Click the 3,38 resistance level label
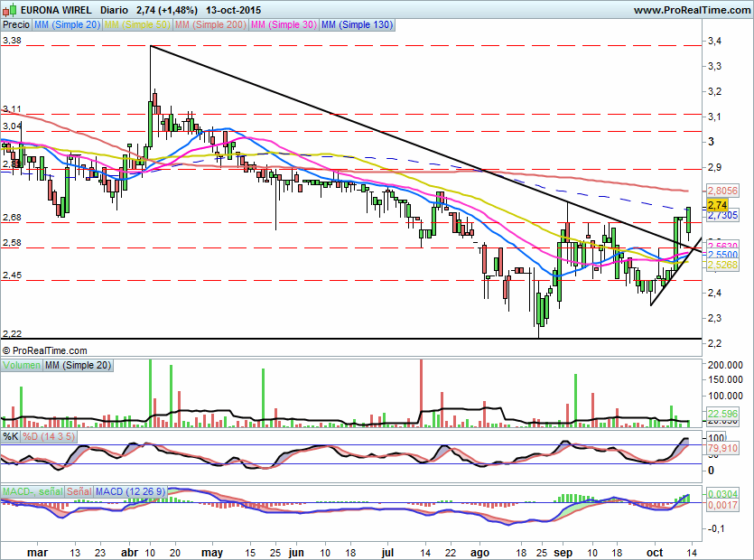Viewport: 754px width, 560px height. (x=12, y=41)
